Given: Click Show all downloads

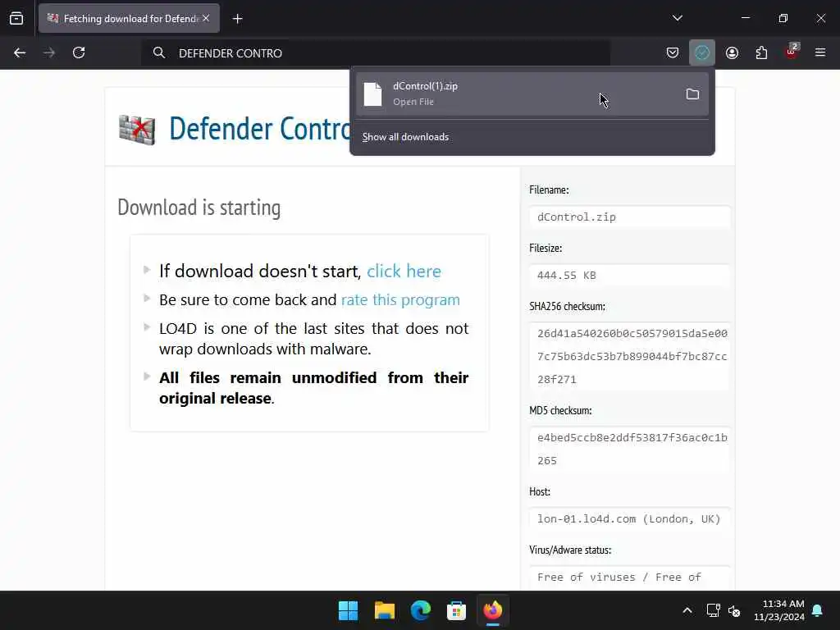Looking at the screenshot, I should (x=405, y=137).
